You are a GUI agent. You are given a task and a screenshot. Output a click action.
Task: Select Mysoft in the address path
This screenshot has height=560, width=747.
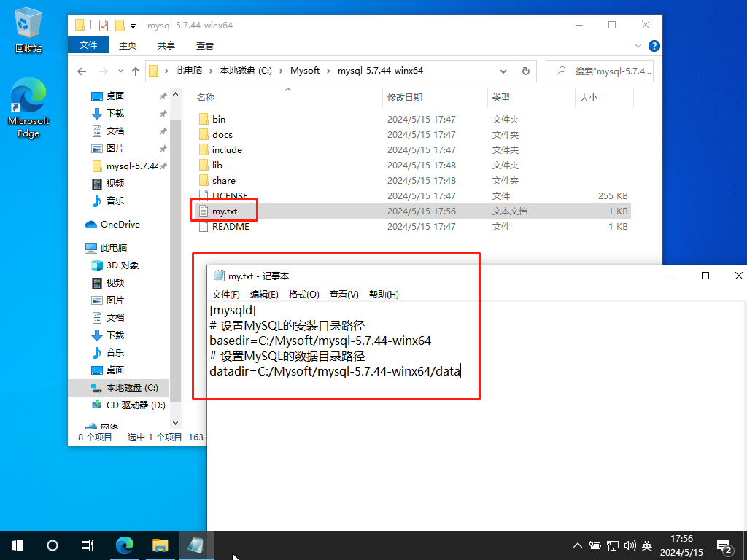305,71
